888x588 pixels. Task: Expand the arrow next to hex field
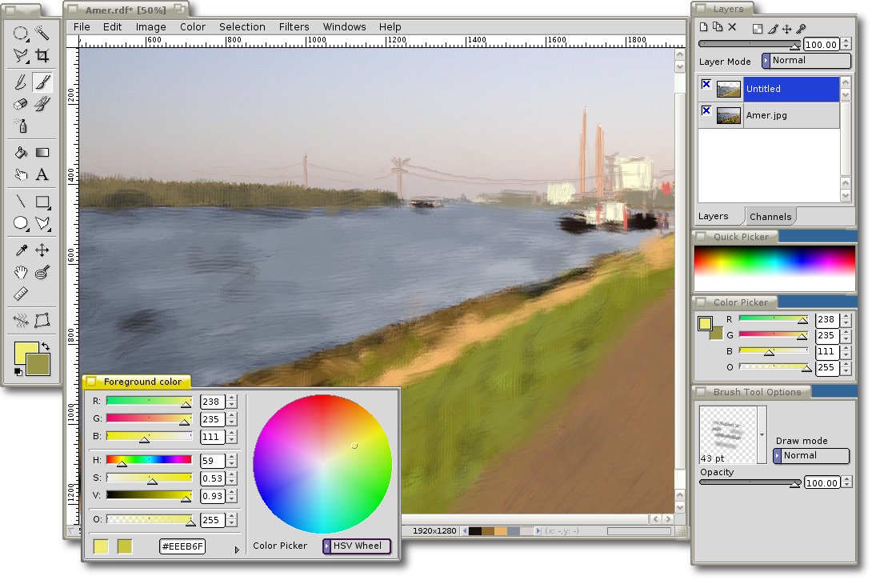coord(237,550)
